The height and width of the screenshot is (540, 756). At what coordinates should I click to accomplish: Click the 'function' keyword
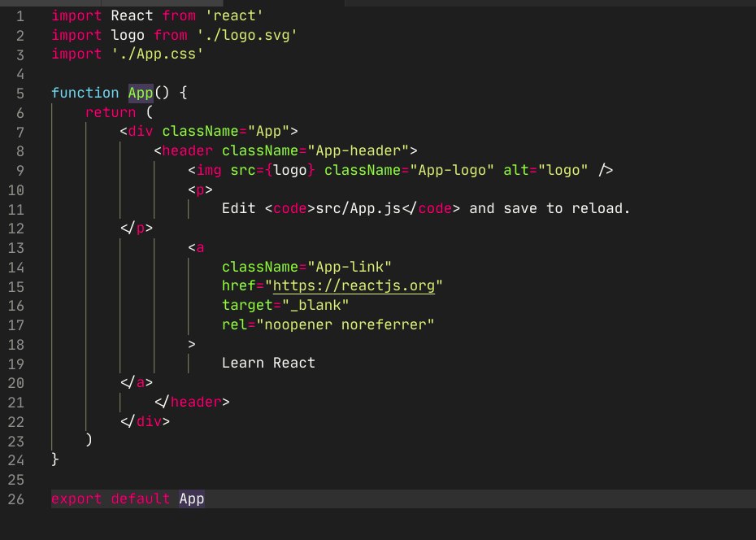point(85,93)
